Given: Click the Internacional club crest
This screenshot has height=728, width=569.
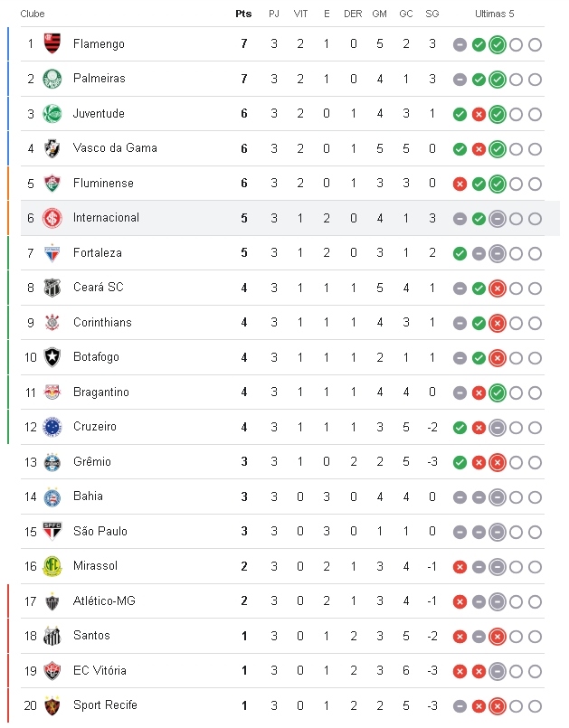Looking at the screenshot, I should (52, 218).
